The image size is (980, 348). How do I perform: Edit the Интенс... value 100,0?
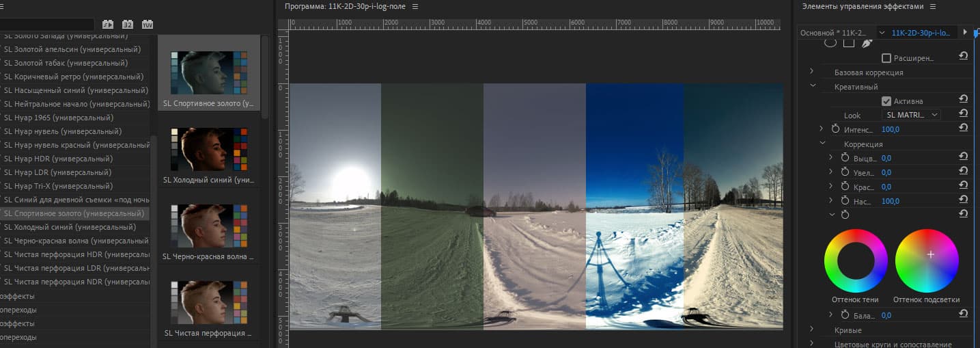891,129
